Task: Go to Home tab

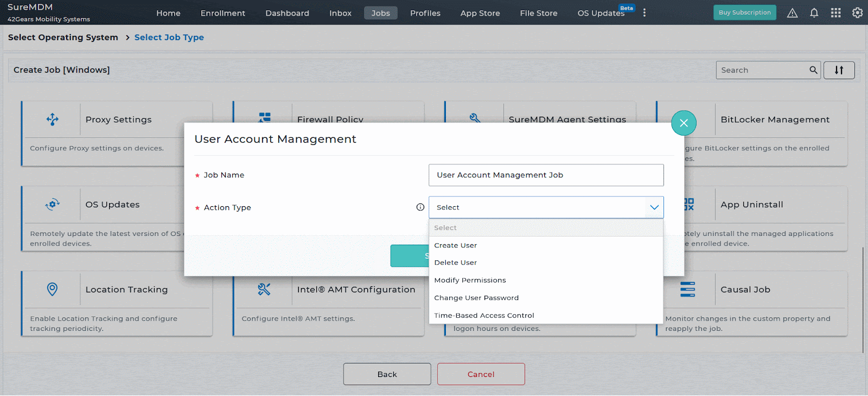Action: [168, 13]
